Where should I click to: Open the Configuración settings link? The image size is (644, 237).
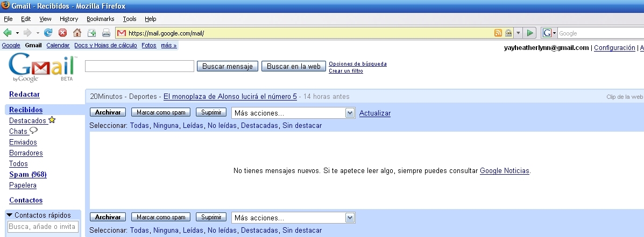[614, 48]
